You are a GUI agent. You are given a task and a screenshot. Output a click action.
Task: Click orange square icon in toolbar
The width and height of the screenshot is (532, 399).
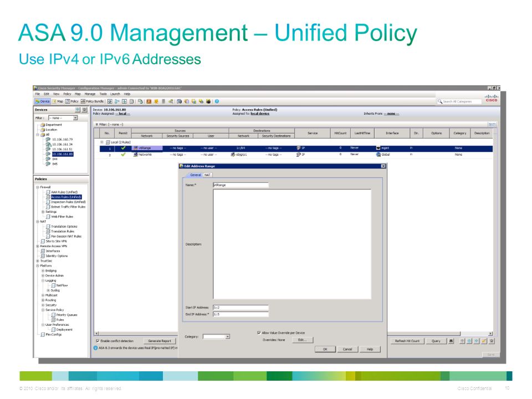click(149, 101)
